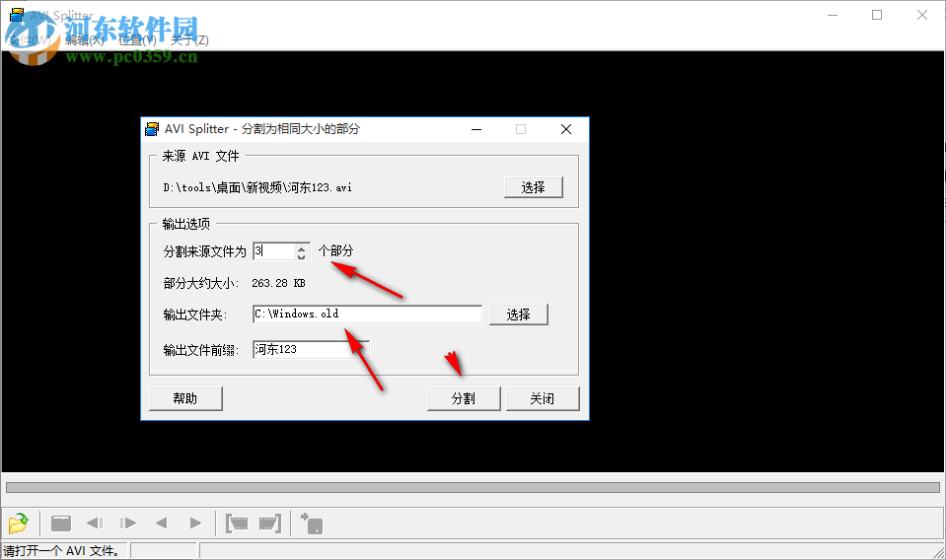
Task: Open the 文件(W) menu
Action: point(31,40)
